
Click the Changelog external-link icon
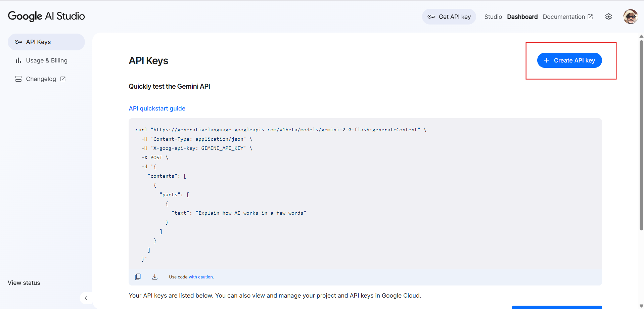coord(63,79)
